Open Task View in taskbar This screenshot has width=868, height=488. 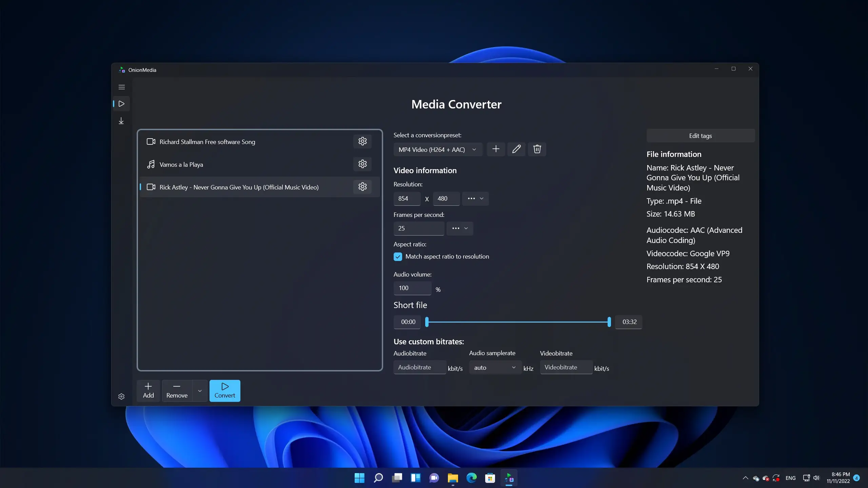[x=397, y=478]
